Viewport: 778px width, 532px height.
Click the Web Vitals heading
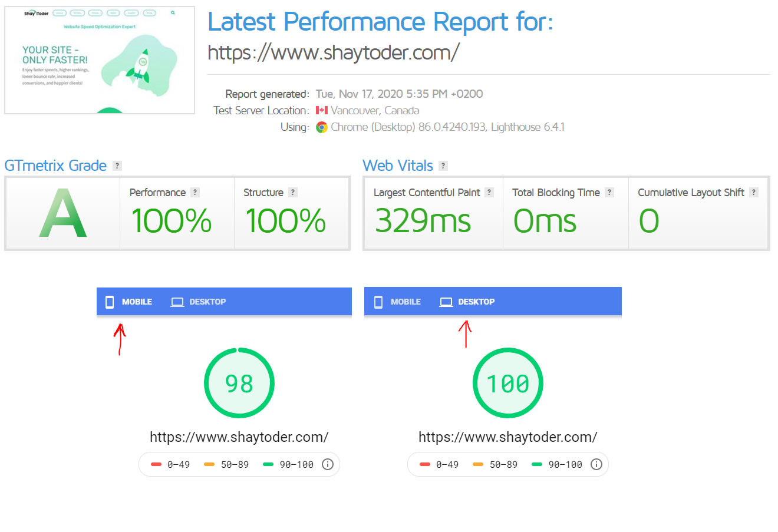coord(398,166)
